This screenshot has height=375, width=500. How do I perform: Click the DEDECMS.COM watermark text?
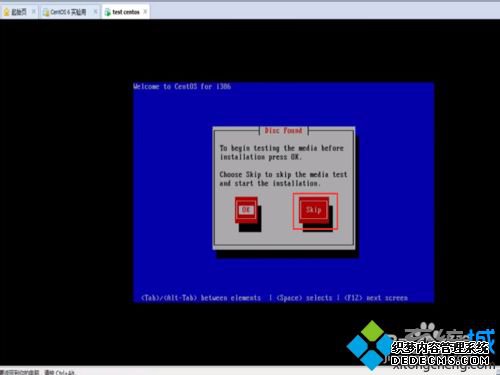pyautogui.click(x=440, y=360)
